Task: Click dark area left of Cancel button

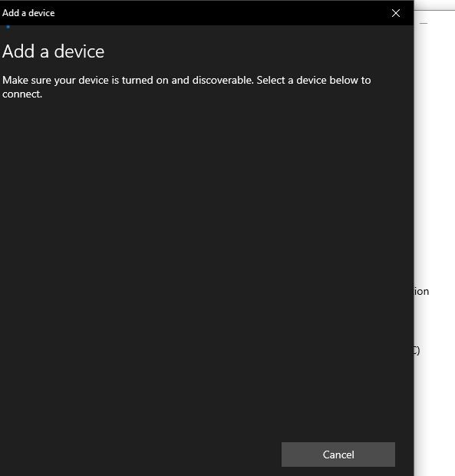Action: [x=140, y=455]
